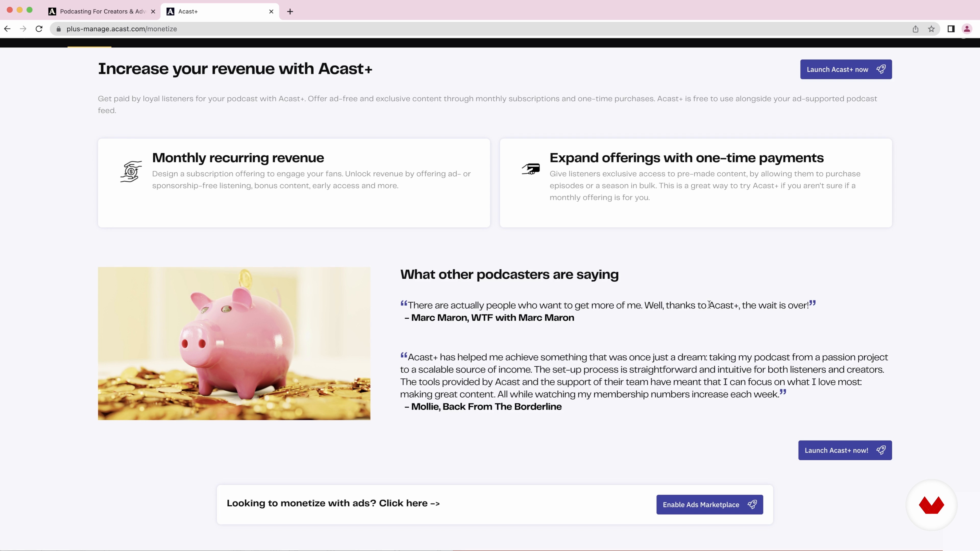Click the one-time payments card icon
The height and width of the screenshot is (551, 980).
(531, 168)
